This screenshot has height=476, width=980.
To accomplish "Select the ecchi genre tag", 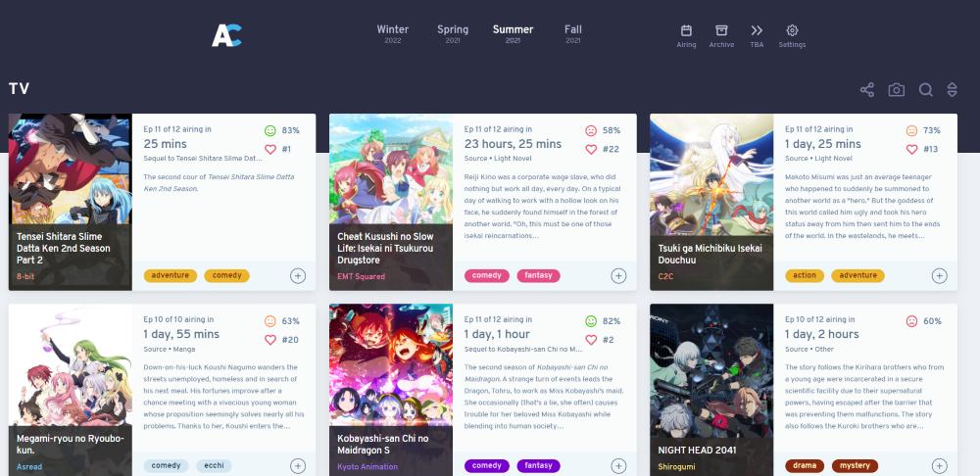I will (214, 466).
